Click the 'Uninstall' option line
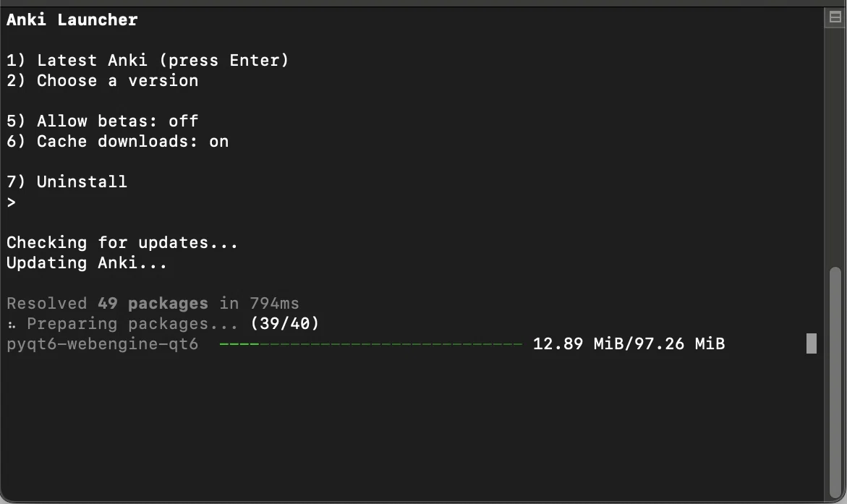 pos(67,181)
